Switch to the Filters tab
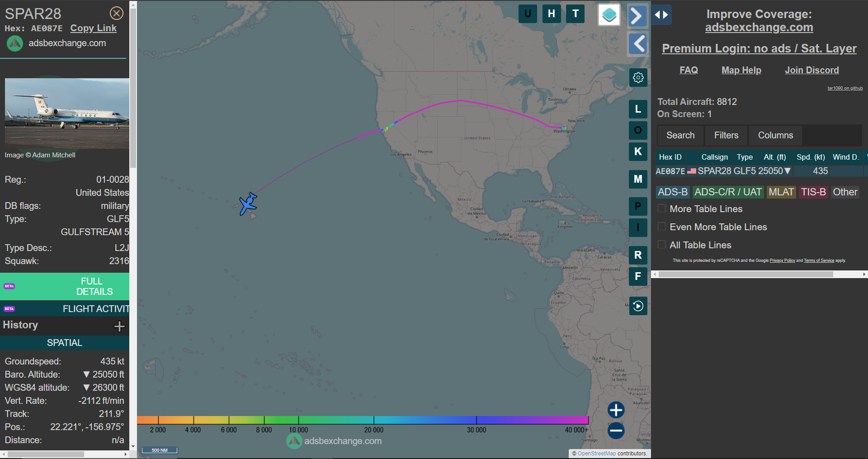The width and height of the screenshot is (868, 459). tap(726, 135)
